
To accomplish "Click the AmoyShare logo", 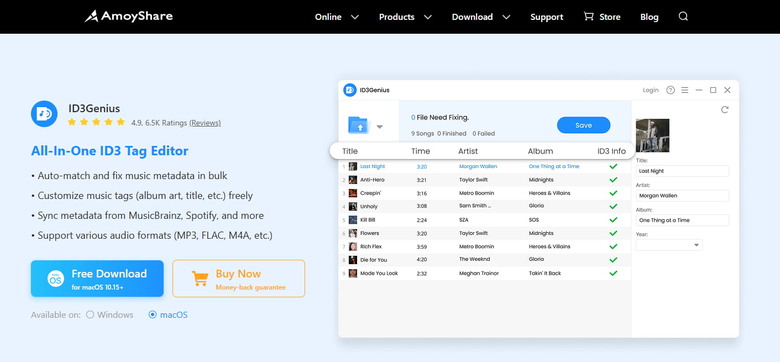I will [x=128, y=16].
